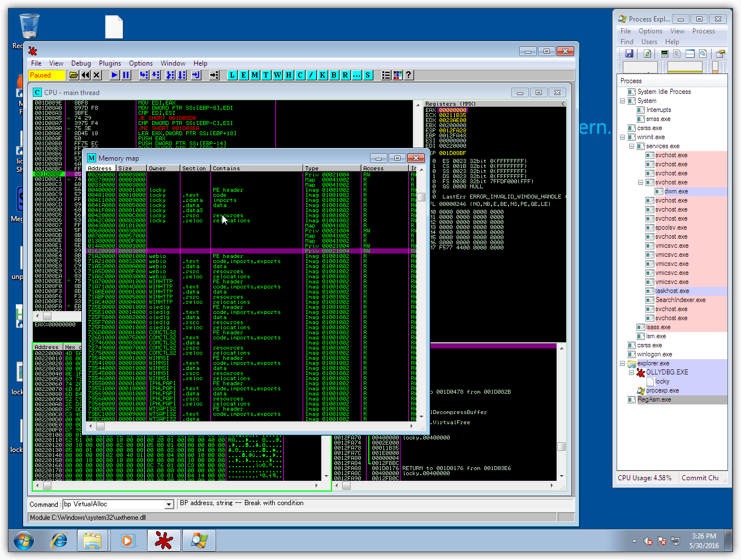The width and height of the screenshot is (741, 560).
Task: Click the Pause execution icon
Action: pyautogui.click(x=126, y=75)
